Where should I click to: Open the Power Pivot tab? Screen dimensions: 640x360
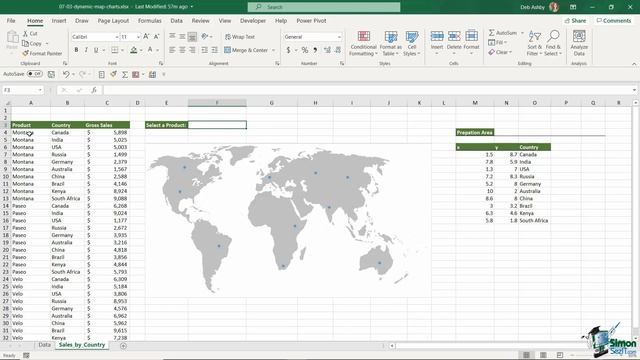coord(311,20)
